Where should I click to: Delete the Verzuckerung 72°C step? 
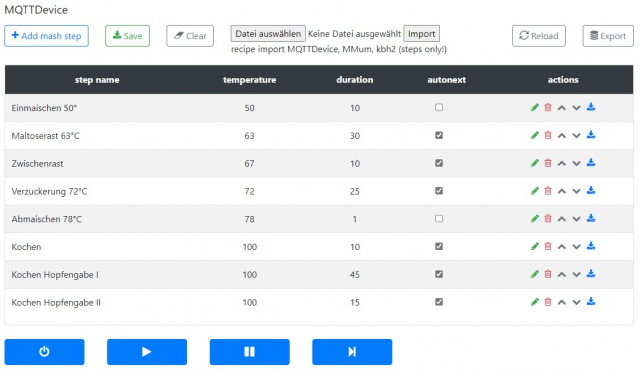548,191
